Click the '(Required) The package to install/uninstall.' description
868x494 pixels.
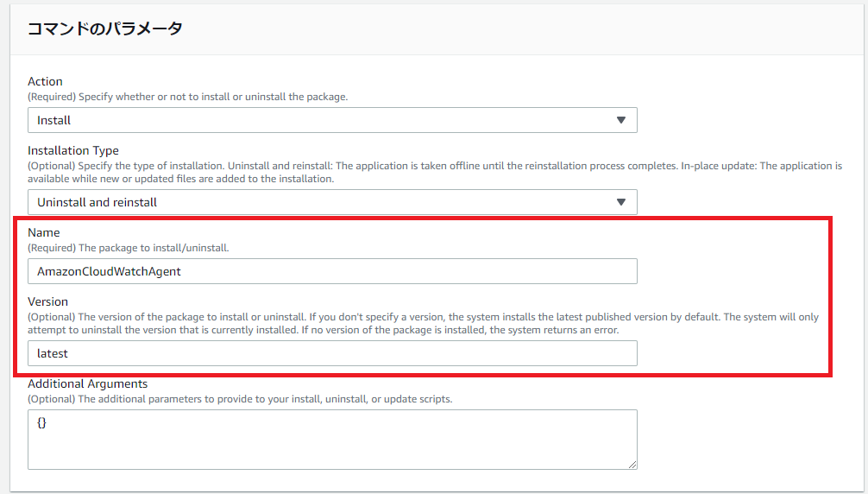pyautogui.click(x=129, y=248)
